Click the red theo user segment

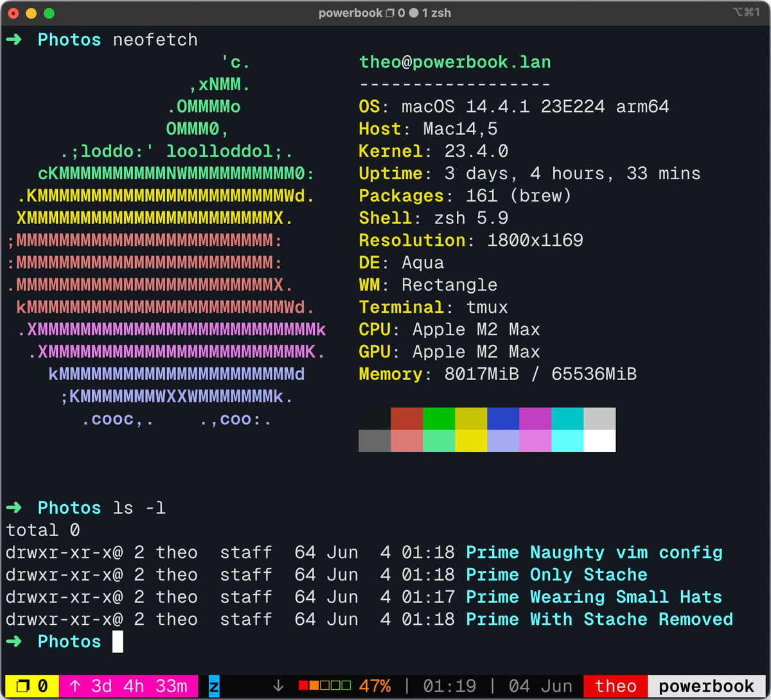pos(616,686)
